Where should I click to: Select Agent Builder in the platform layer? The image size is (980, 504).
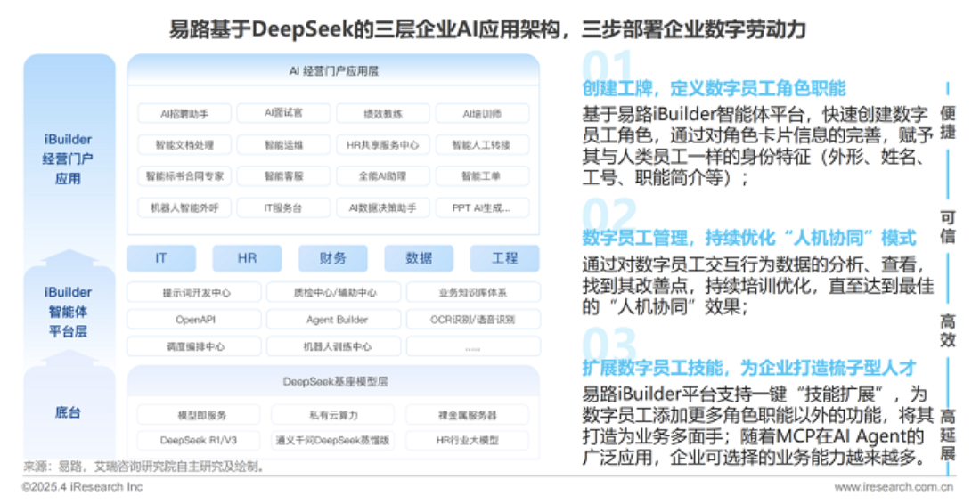click(333, 320)
